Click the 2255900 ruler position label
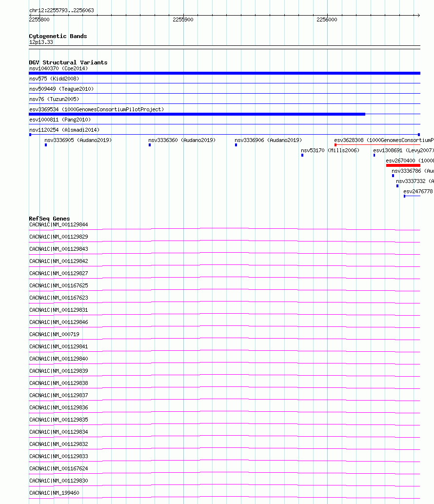The height and width of the screenshot is (504, 434). [x=183, y=20]
